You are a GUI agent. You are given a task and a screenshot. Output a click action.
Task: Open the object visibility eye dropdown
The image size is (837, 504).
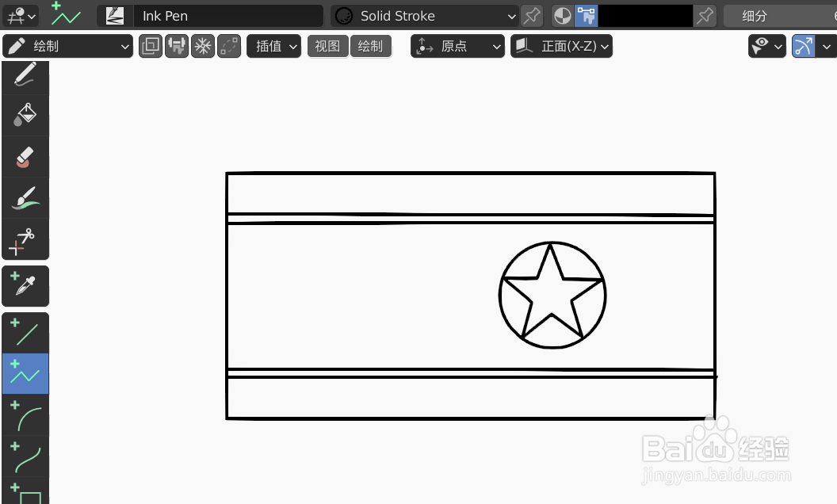pyautogui.click(x=766, y=47)
